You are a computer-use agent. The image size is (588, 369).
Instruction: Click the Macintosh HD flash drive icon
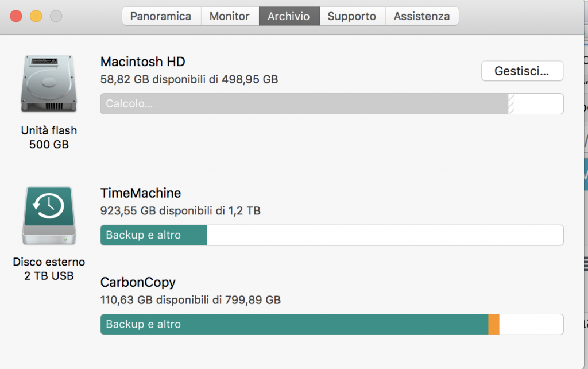[x=49, y=83]
